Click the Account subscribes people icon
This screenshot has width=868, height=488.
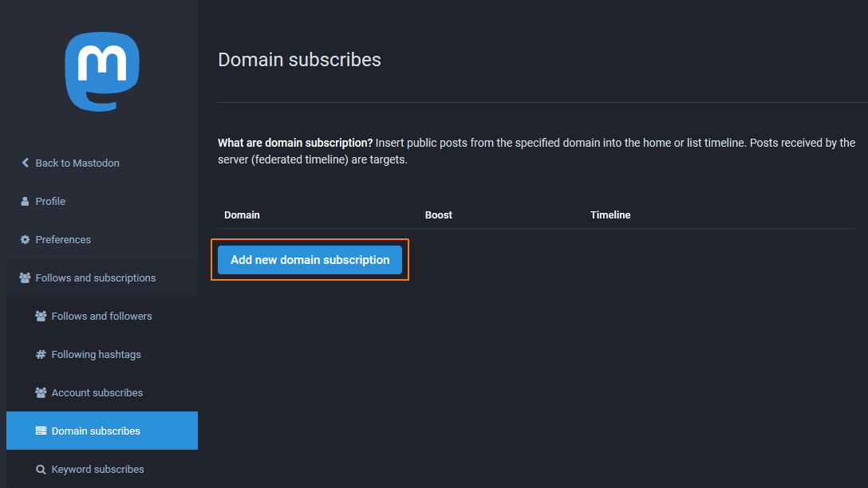click(41, 392)
